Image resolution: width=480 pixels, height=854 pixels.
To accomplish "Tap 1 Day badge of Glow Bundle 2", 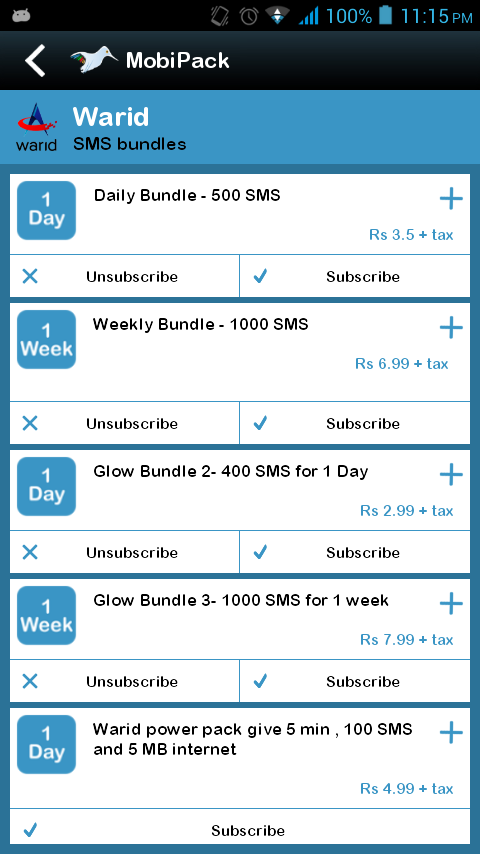I will 46,486.
